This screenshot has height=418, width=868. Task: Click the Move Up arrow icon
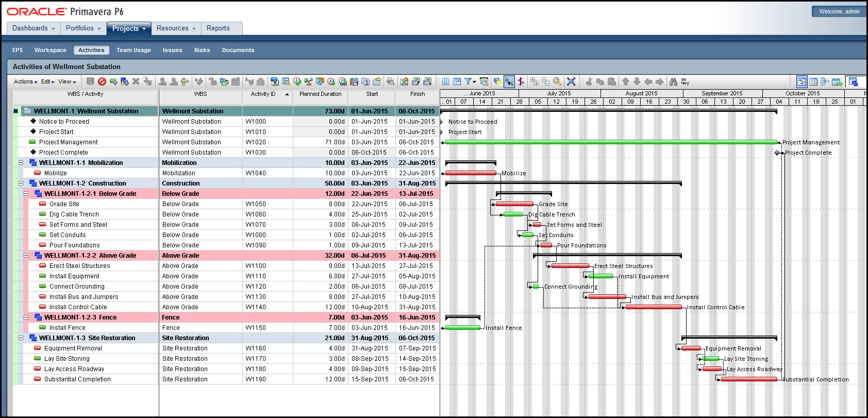tap(626, 81)
